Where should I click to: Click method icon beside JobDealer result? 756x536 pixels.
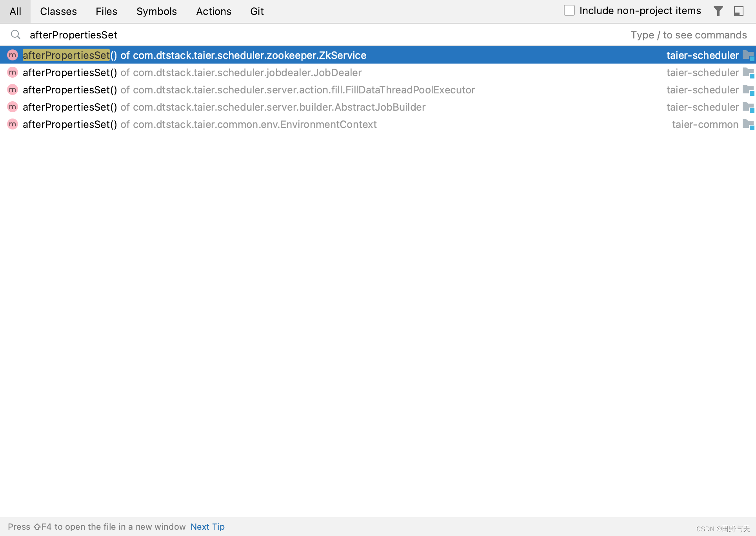(x=13, y=73)
